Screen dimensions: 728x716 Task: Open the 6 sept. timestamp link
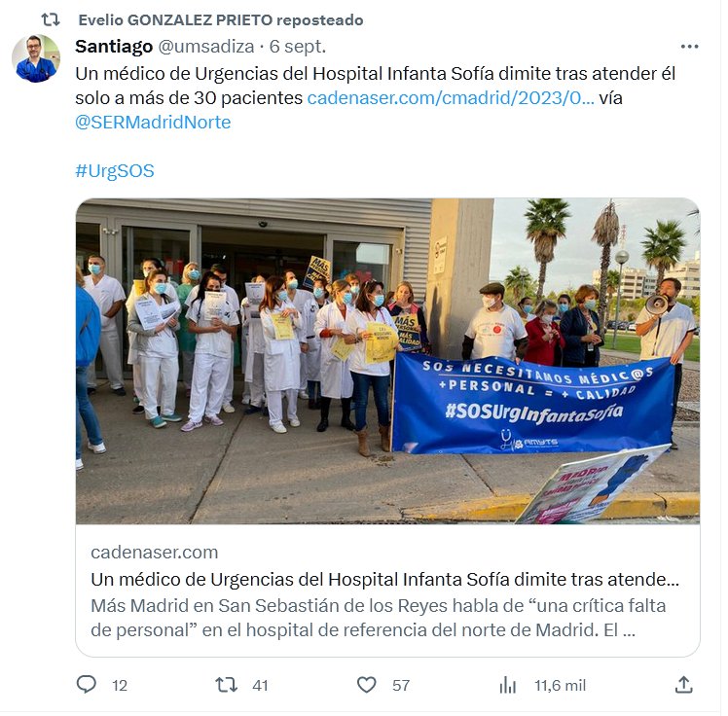click(x=298, y=47)
